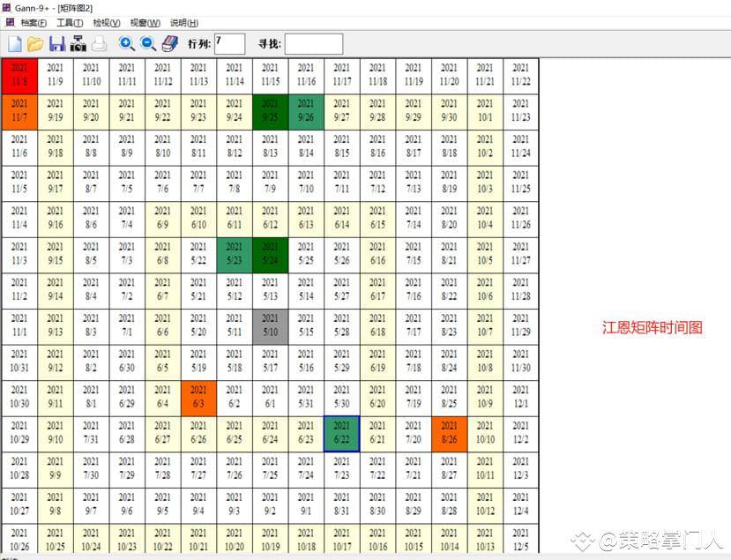The width and height of the screenshot is (731, 560).
Task: Open a file with the folder icon
Action: (35, 44)
